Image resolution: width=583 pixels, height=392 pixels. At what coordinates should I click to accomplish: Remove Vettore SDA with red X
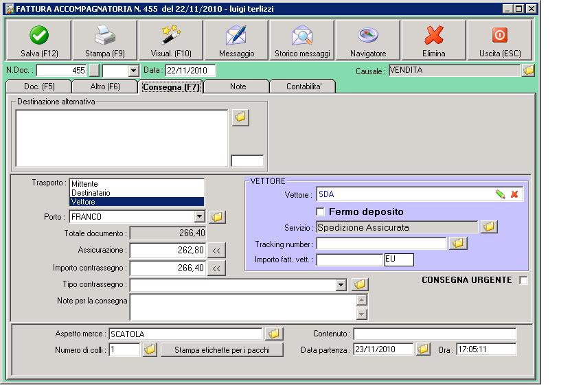pos(514,194)
